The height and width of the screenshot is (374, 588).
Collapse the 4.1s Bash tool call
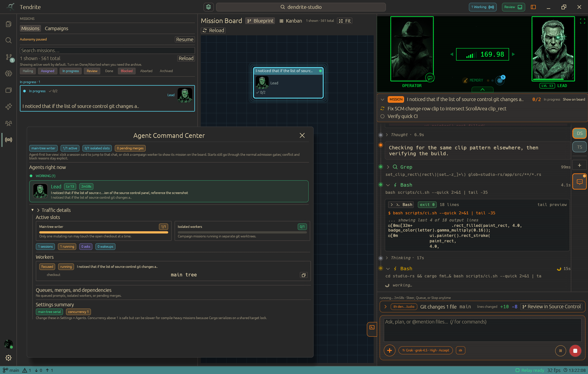(x=388, y=185)
